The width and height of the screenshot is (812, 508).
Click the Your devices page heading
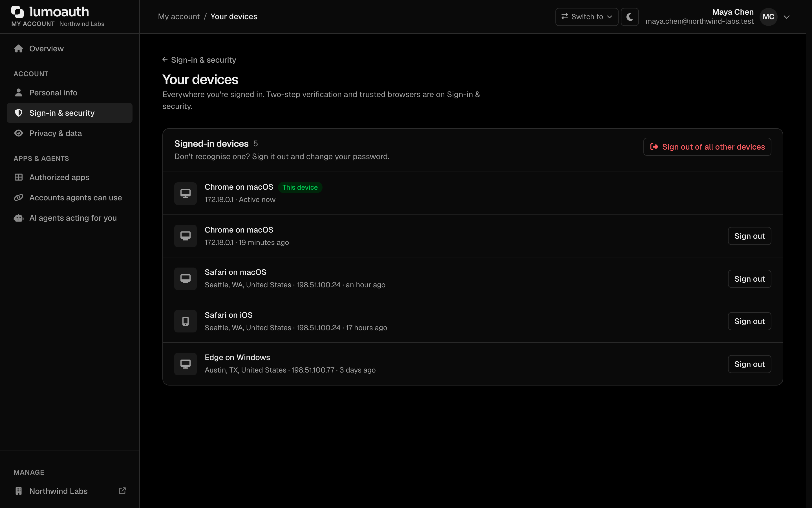click(x=200, y=80)
